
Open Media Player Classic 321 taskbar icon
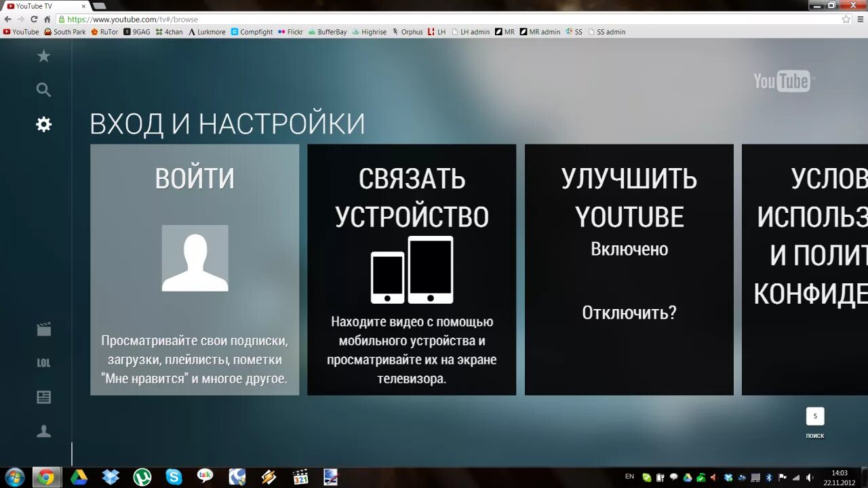(300, 477)
